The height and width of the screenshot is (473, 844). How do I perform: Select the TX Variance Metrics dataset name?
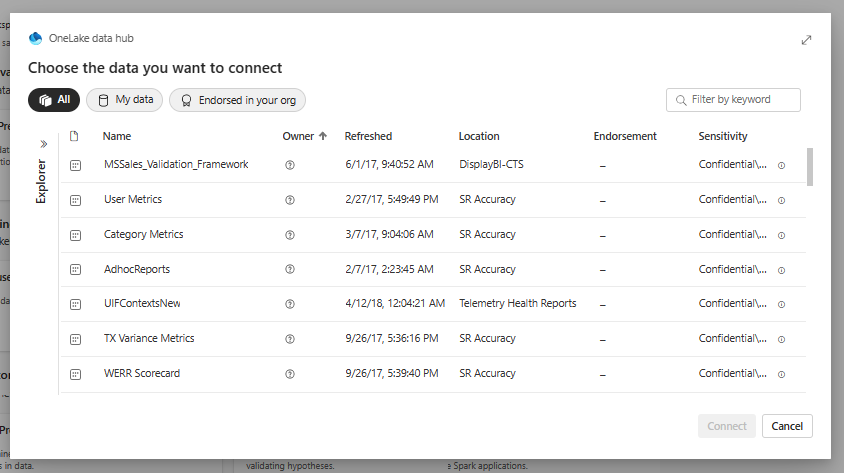pyautogui.click(x=149, y=338)
